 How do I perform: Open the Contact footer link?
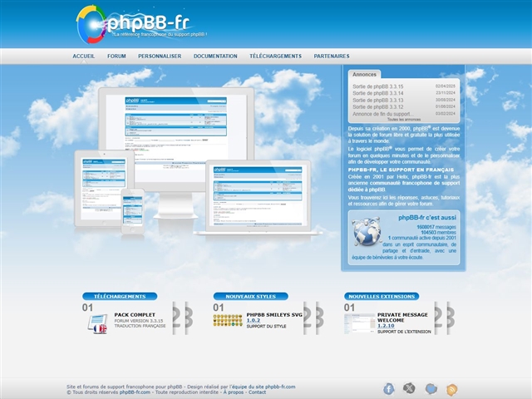click(x=257, y=392)
